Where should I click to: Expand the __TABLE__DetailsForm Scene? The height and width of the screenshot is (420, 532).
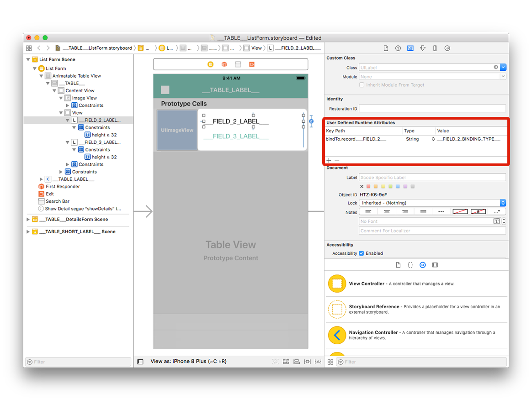click(x=28, y=219)
